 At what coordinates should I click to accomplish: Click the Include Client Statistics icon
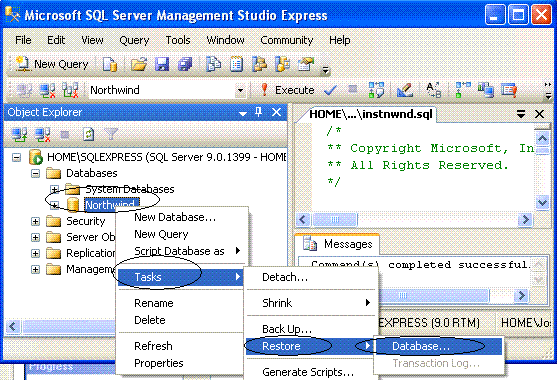[x=485, y=90]
